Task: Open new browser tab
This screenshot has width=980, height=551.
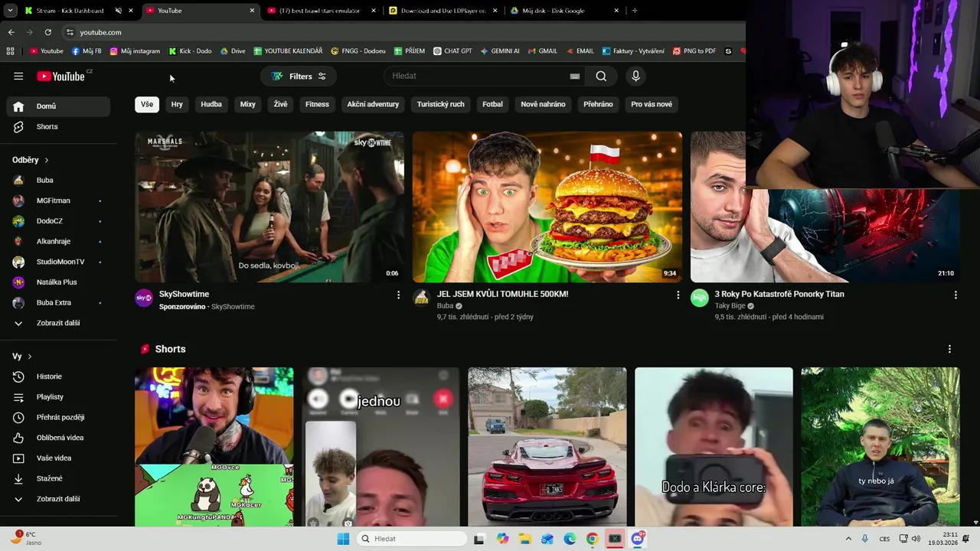Action: [x=635, y=11]
